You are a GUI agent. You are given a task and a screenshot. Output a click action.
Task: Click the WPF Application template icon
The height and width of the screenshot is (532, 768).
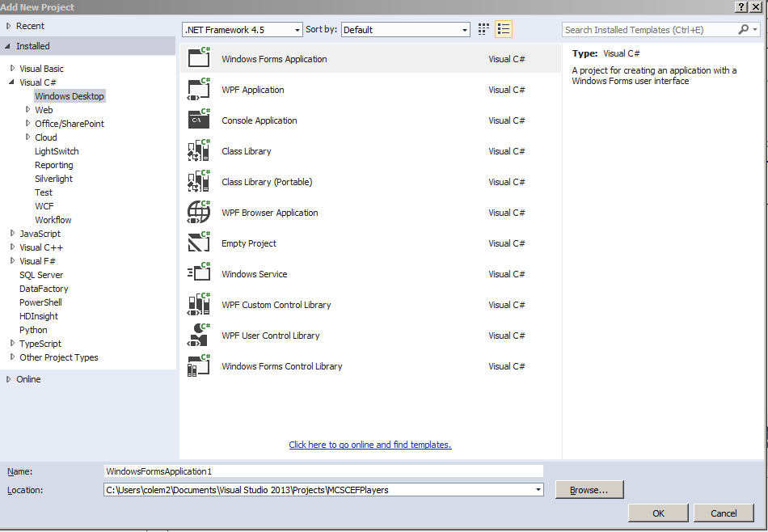199,89
